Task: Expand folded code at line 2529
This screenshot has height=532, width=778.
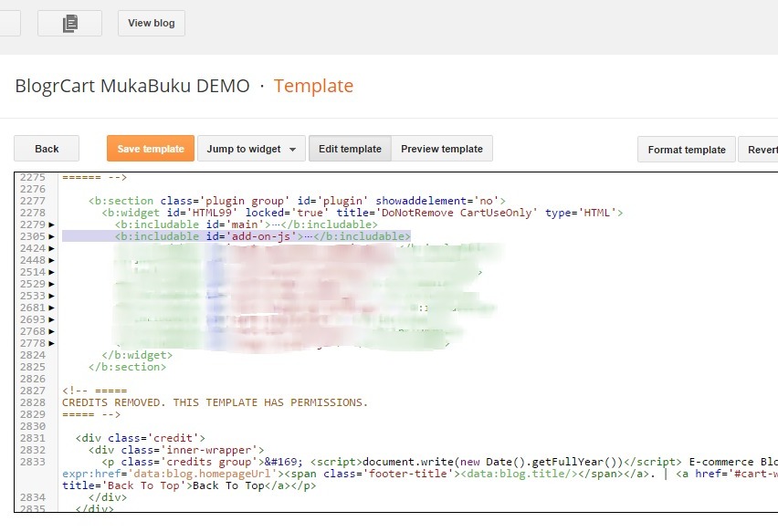Action: click(x=52, y=284)
